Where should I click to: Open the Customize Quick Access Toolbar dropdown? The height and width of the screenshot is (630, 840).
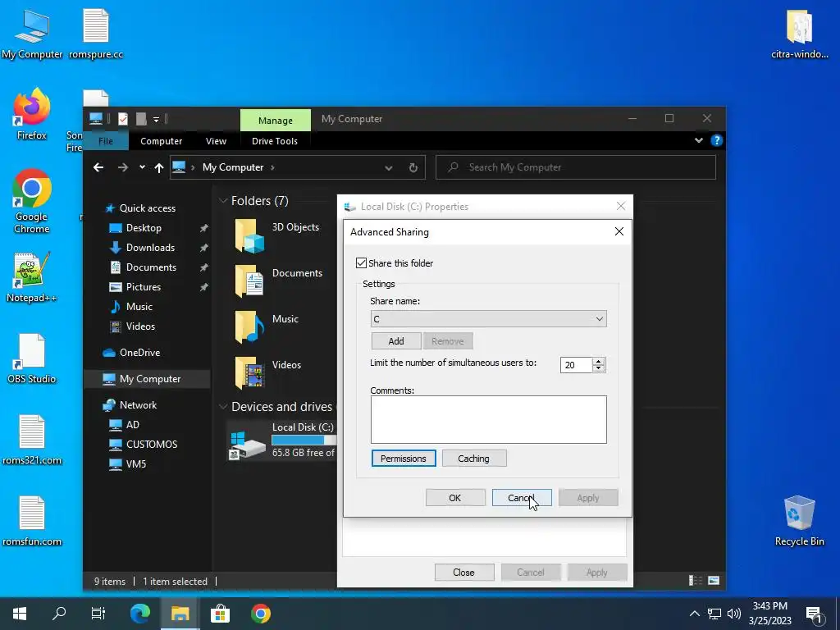157,119
